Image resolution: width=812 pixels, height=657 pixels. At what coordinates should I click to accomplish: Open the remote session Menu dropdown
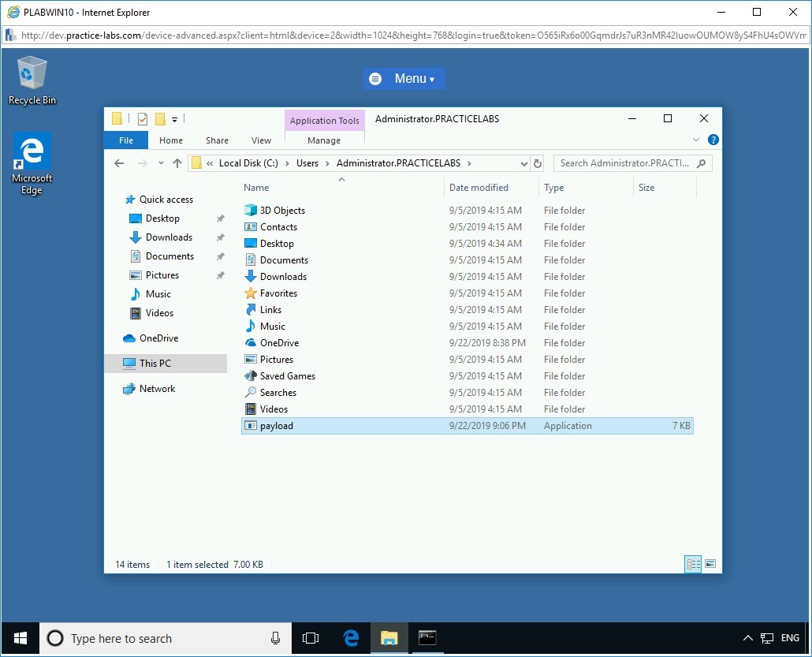404,79
